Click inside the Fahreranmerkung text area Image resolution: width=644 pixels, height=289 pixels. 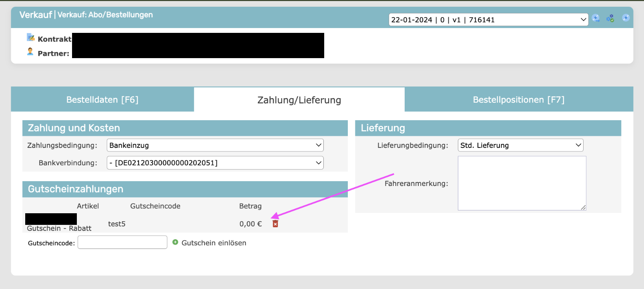[522, 183]
